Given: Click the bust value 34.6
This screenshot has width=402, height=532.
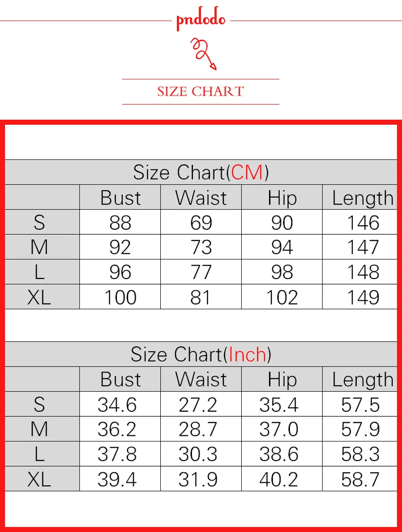Looking at the screenshot, I should pyautogui.click(x=117, y=404).
